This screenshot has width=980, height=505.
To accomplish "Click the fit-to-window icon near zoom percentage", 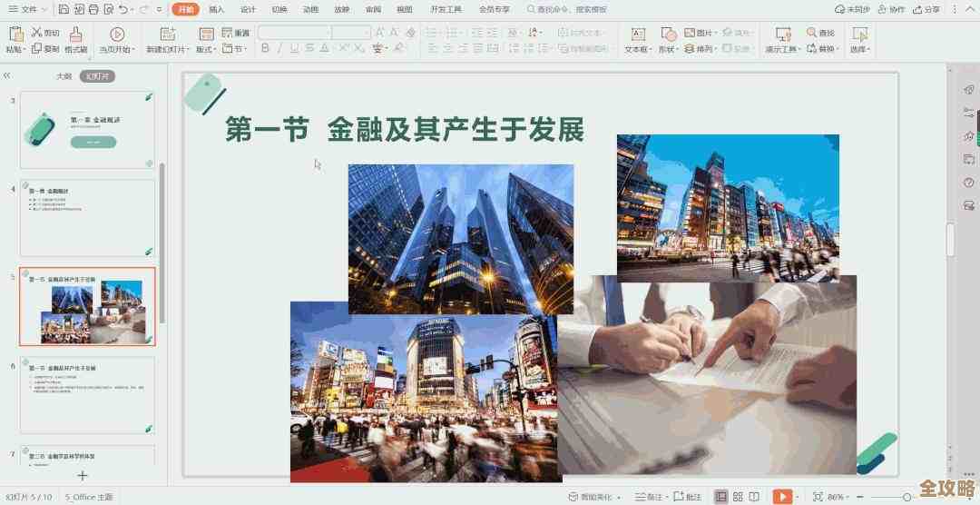I will point(818,496).
